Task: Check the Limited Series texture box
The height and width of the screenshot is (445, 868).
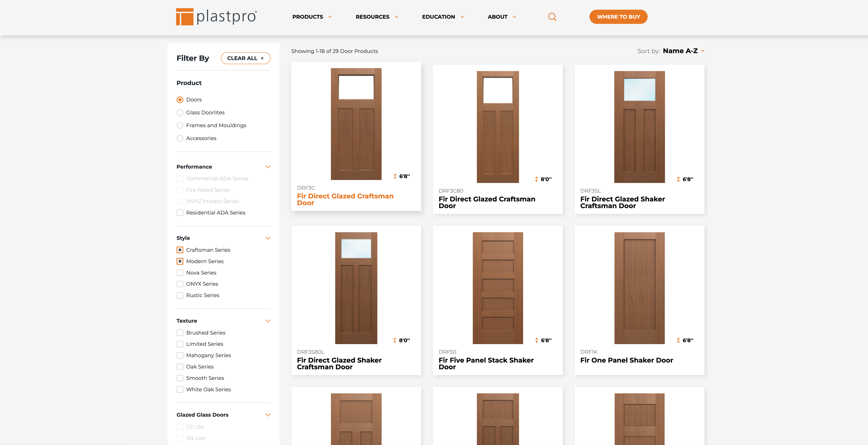Action: (180, 344)
